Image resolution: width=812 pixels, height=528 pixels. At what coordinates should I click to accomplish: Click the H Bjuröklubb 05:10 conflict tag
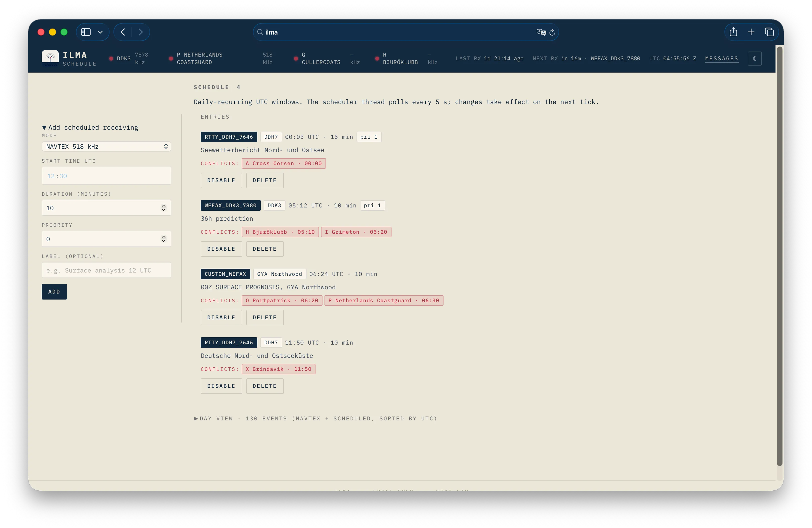[280, 232]
